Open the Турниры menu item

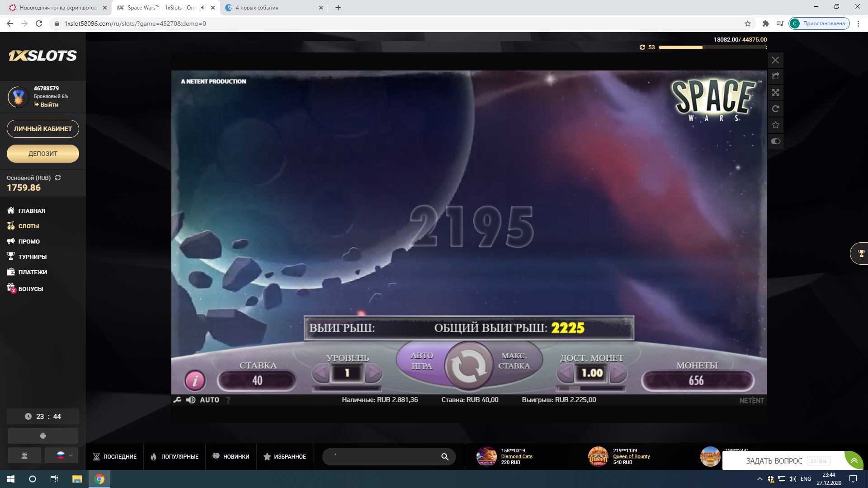coord(32,257)
